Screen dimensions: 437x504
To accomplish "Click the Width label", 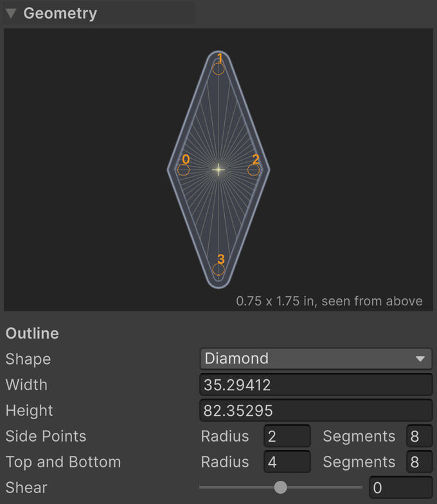I will (27, 384).
